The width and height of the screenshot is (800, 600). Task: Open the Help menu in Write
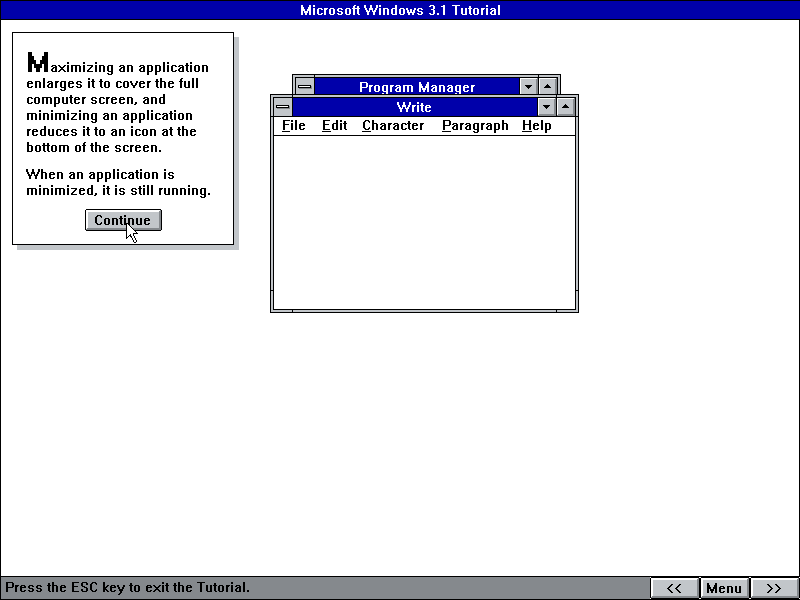(x=536, y=126)
